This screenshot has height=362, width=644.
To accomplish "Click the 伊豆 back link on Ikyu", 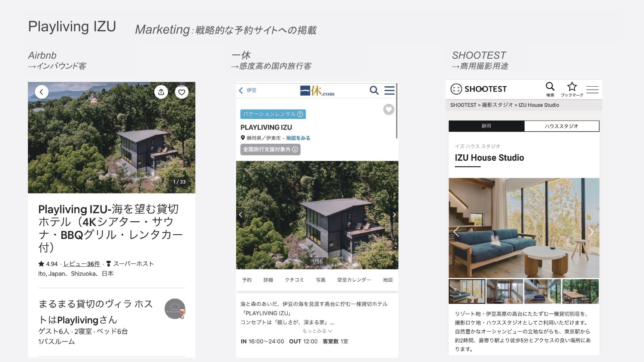I will click(x=248, y=90).
